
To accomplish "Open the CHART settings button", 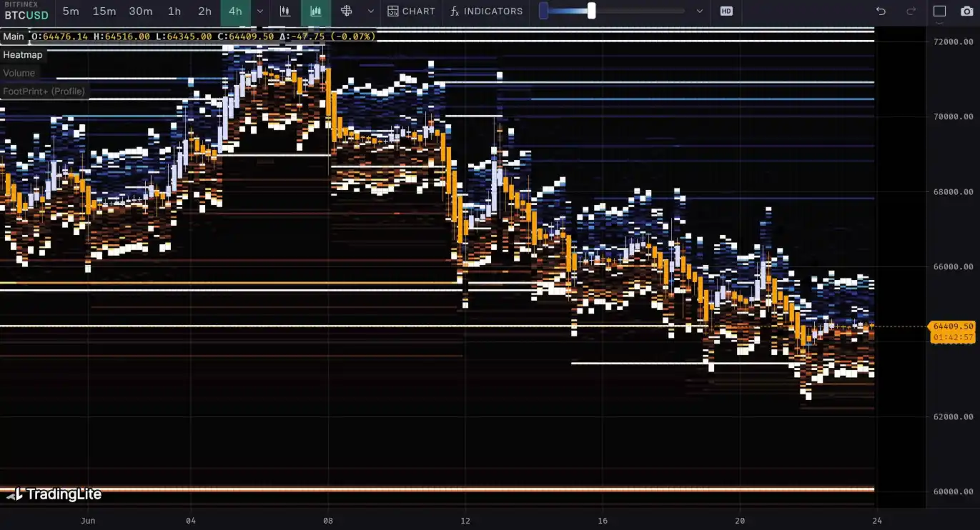I will [412, 11].
